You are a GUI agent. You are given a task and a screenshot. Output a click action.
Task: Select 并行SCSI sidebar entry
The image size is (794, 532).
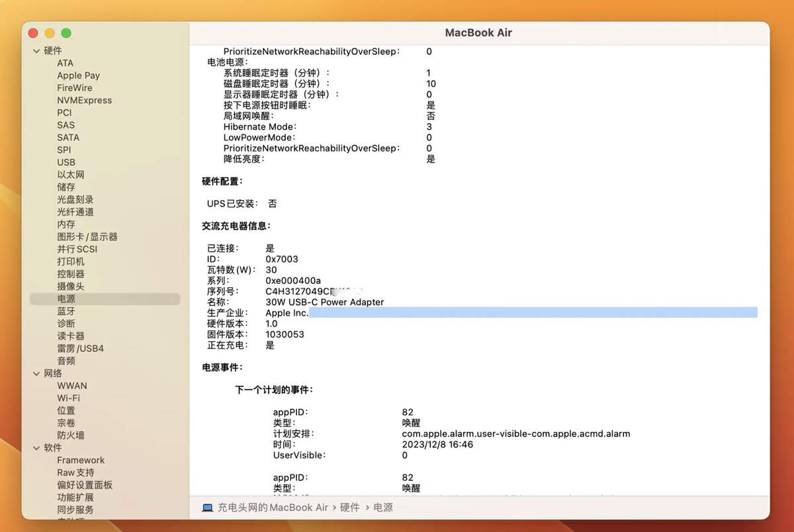tap(77, 249)
